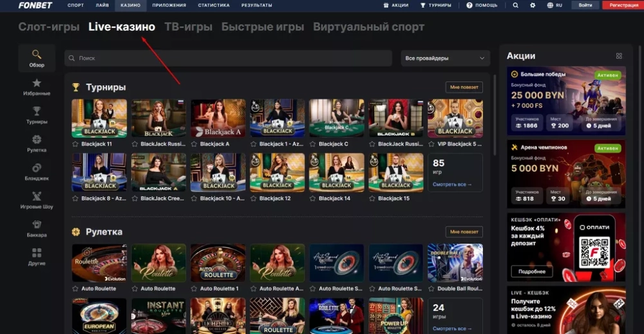
Task: Open the Статистика menu item
Action: tap(213, 5)
